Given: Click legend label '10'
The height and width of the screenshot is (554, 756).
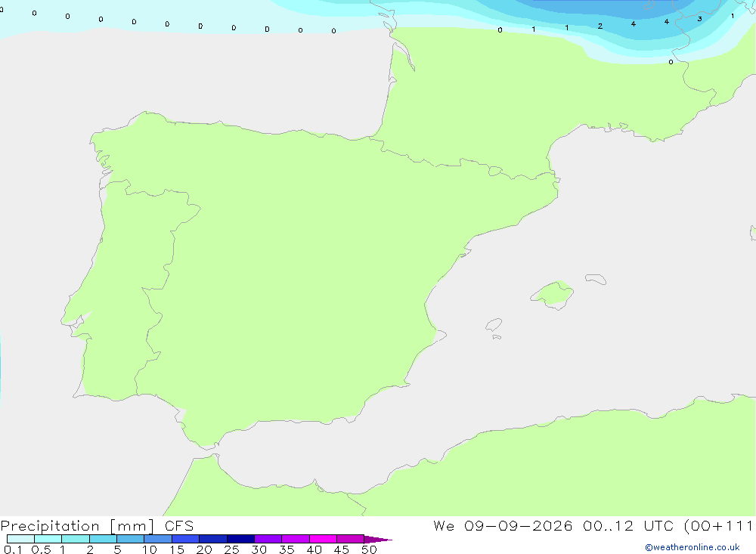Looking at the screenshot, I should click(150, 549).
